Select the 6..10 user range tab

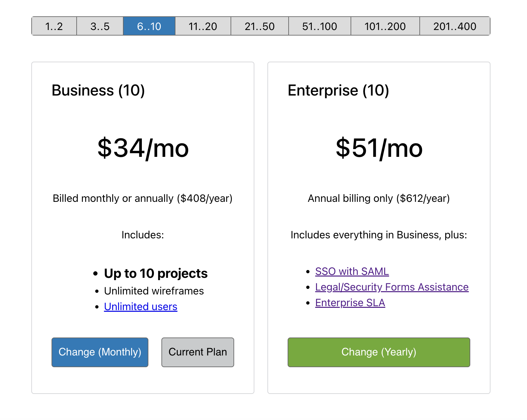coord(149,26)
